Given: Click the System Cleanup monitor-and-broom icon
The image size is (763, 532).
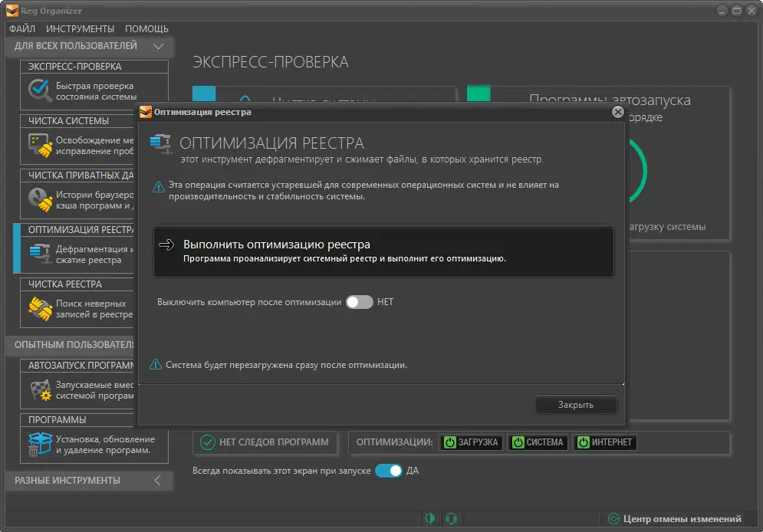Looking at the screenshot, I should pyautogui.click(x=40, y=146).
